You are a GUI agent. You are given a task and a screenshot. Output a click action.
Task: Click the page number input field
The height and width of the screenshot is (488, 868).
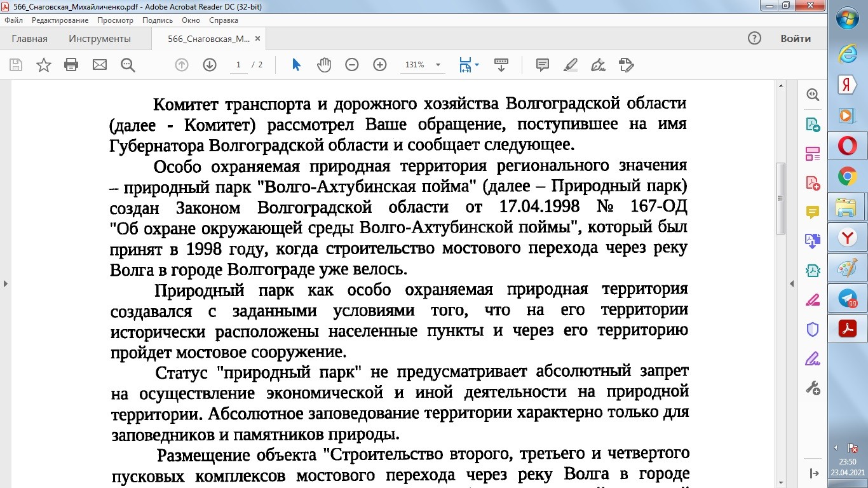(239, 65)
